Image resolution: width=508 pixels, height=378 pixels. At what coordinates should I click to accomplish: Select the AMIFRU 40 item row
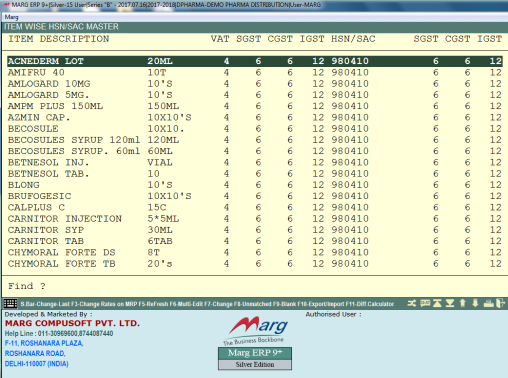coord(255,72)
